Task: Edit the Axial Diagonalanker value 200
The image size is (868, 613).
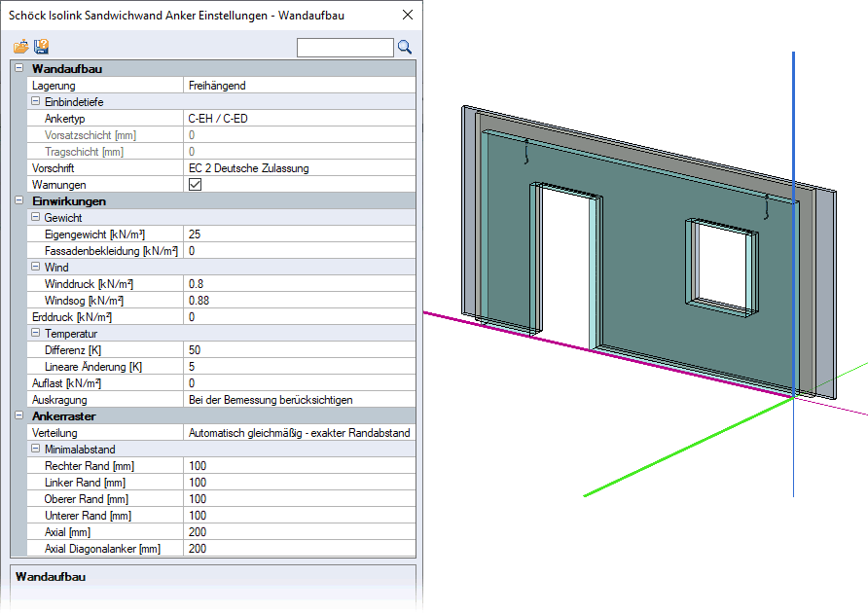Action: (300, 548)
